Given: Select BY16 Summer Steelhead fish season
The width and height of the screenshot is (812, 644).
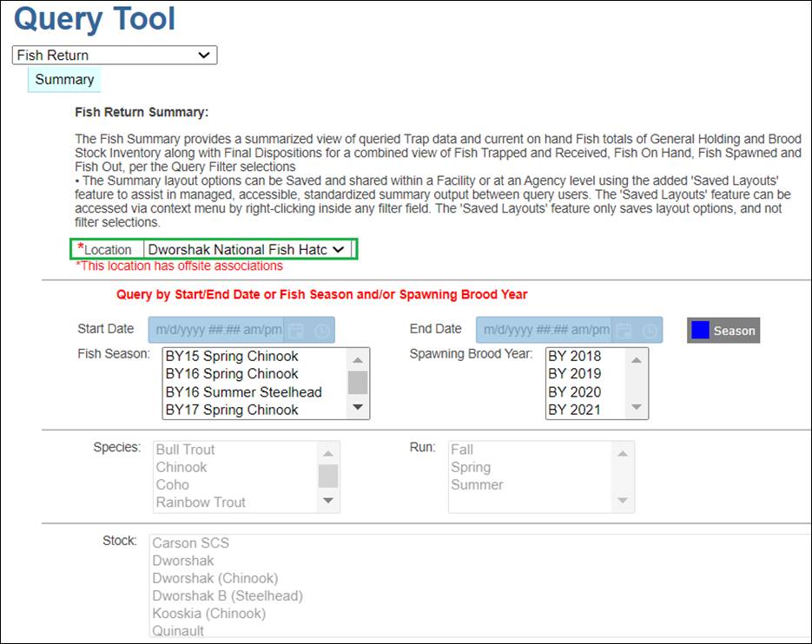Looking at the screenshot, I should pos(243,392).
